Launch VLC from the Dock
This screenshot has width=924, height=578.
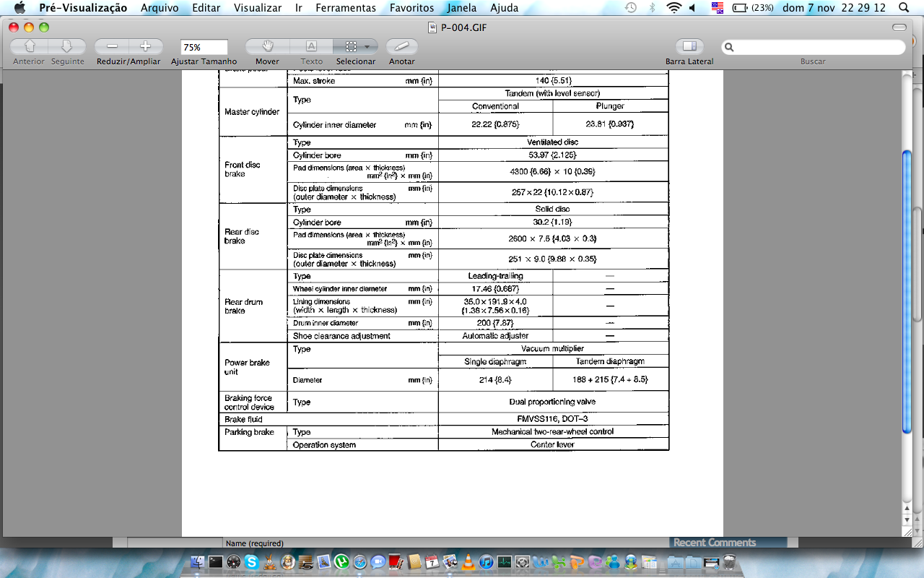click(468, 561)
